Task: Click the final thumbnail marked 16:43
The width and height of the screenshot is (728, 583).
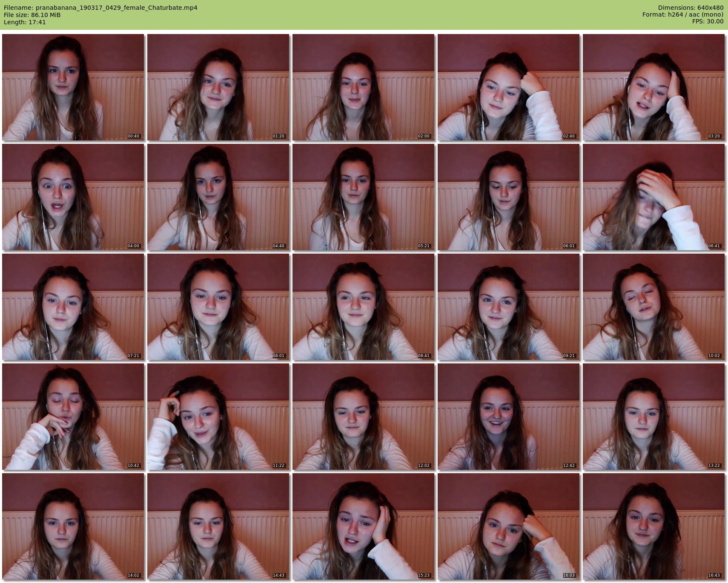Action: tap(653, 526)
